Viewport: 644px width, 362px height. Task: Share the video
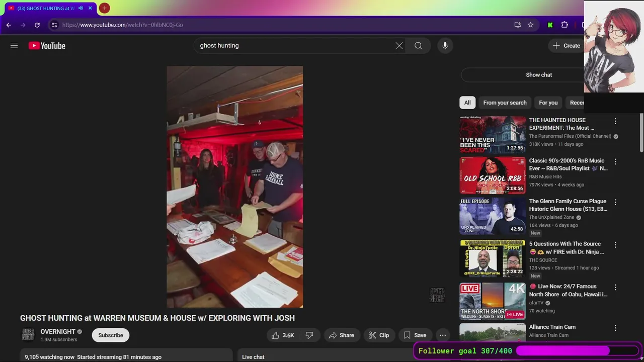coord(342,335)
